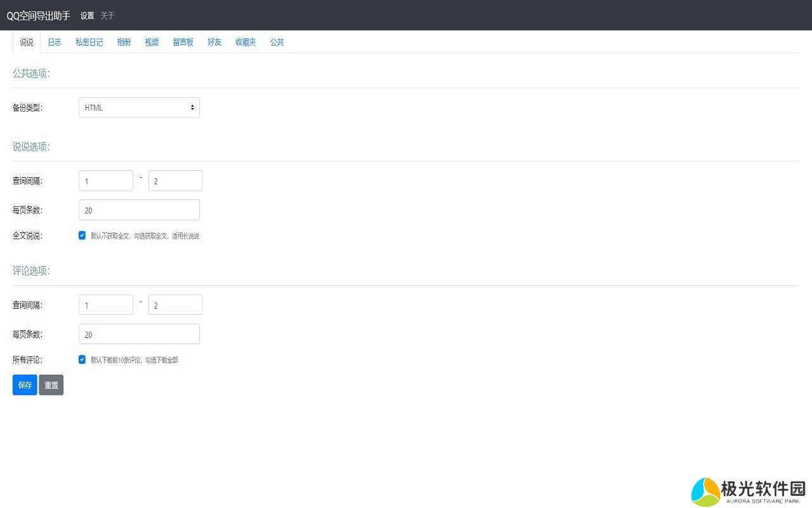Toggle the 全文说说 checkbox
This screenshot has height=508, width=812.
pyautogui.click(x=82, y=236)
